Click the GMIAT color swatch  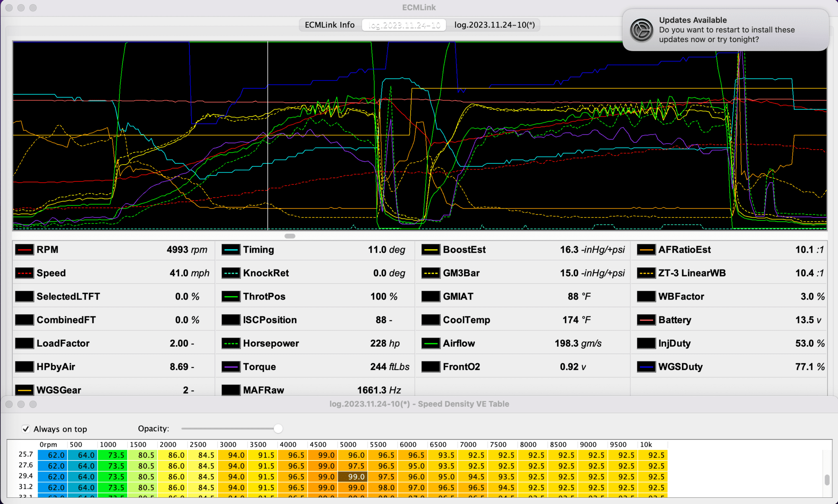click(x=431, y=297)
